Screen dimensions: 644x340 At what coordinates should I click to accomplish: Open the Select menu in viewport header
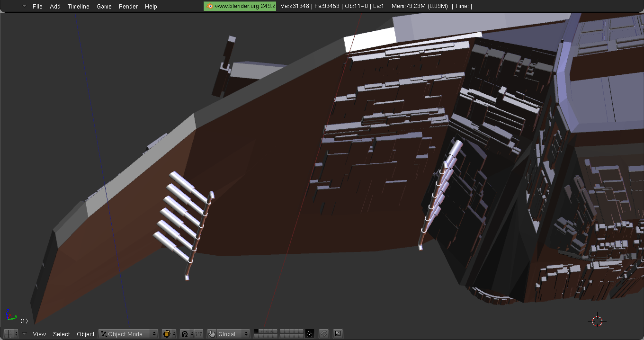(62, 334)
